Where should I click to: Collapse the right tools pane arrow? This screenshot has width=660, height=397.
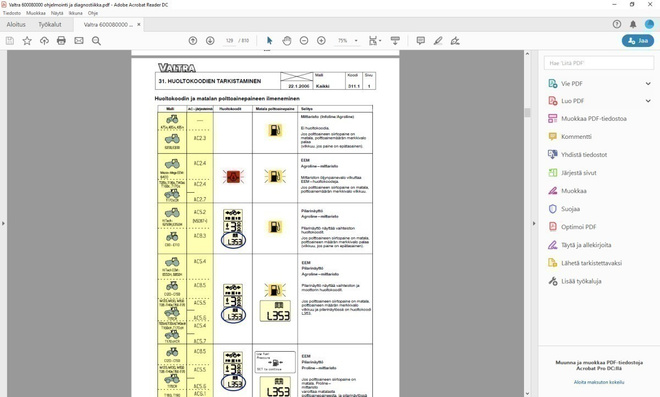[x=534, y=223]
